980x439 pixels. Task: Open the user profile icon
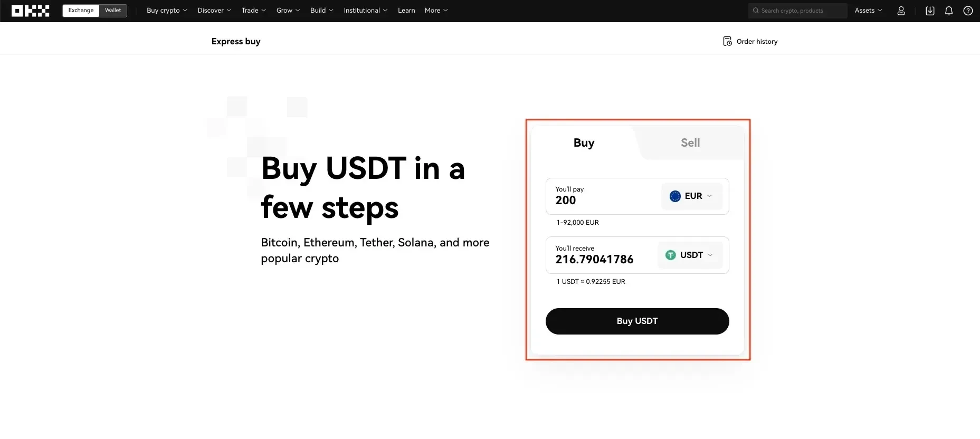tap(901, 11)
